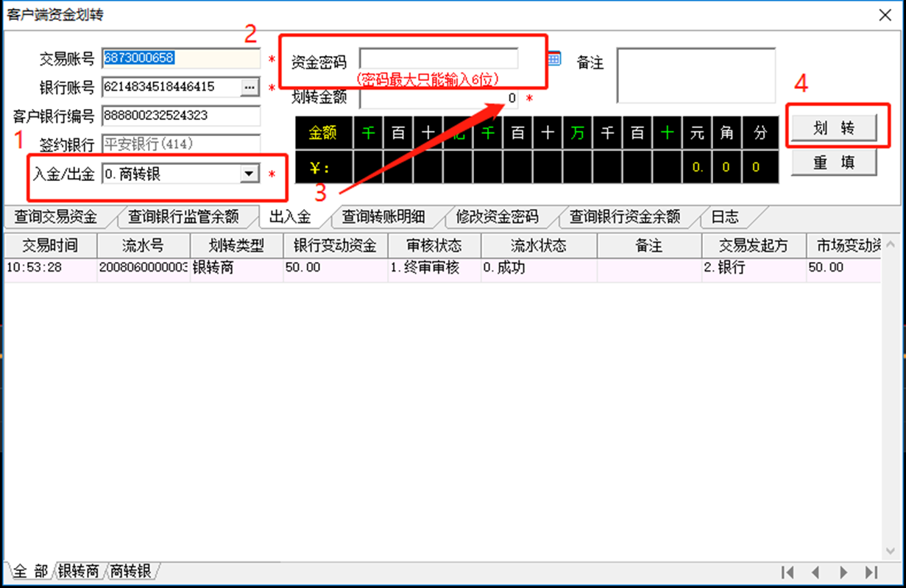Screen dimensions: 906x588
Task: Switch to 查询交易资金 tab
Action: [56, 217]
